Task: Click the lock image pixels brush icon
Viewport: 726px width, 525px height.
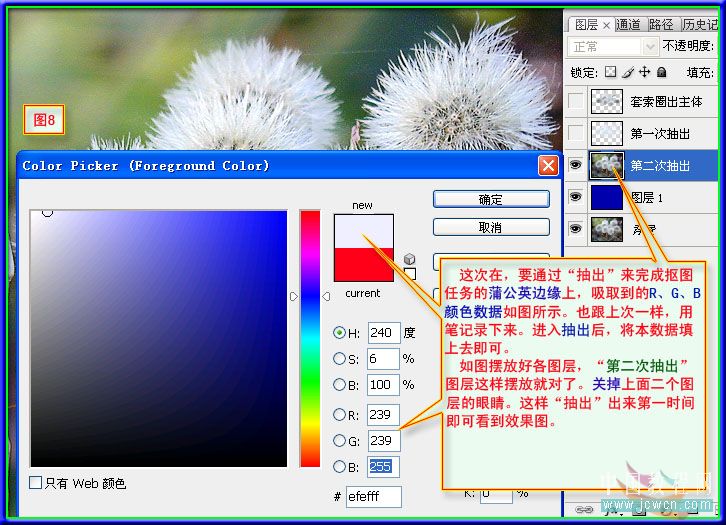Action: (628, 72)
